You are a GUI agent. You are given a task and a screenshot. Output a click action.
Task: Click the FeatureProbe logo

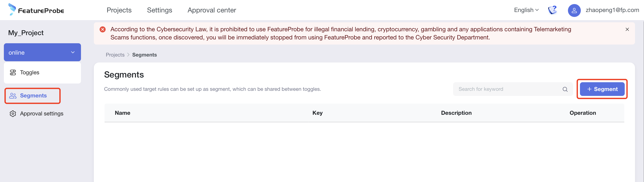pos(36,10)
